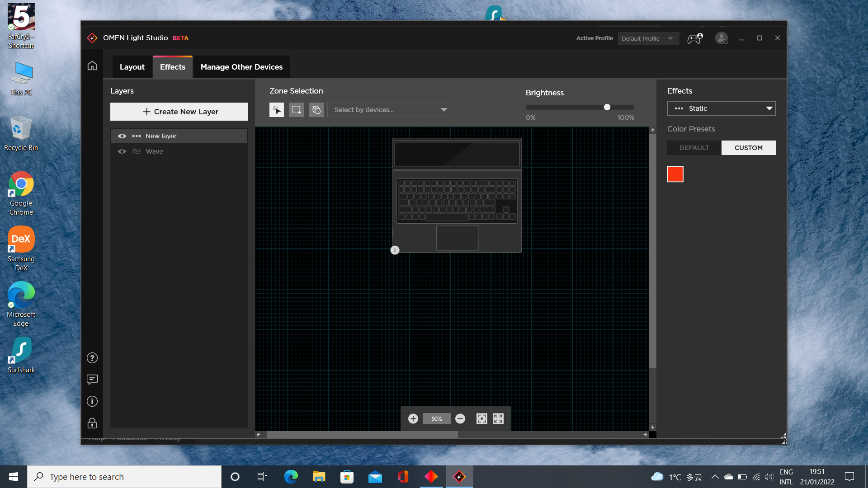Fit the canvas to the view
This screenshot has width=868, height=488.
(x=498, y=418)
